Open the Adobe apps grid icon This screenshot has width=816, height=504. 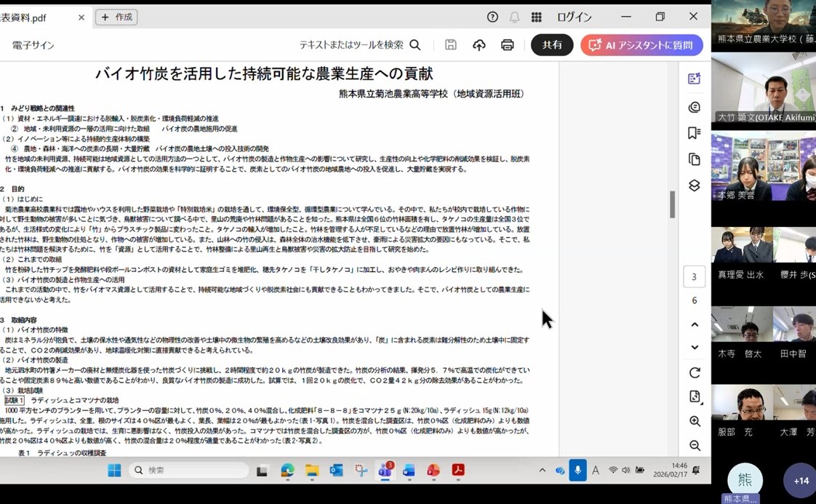(536, 17)
